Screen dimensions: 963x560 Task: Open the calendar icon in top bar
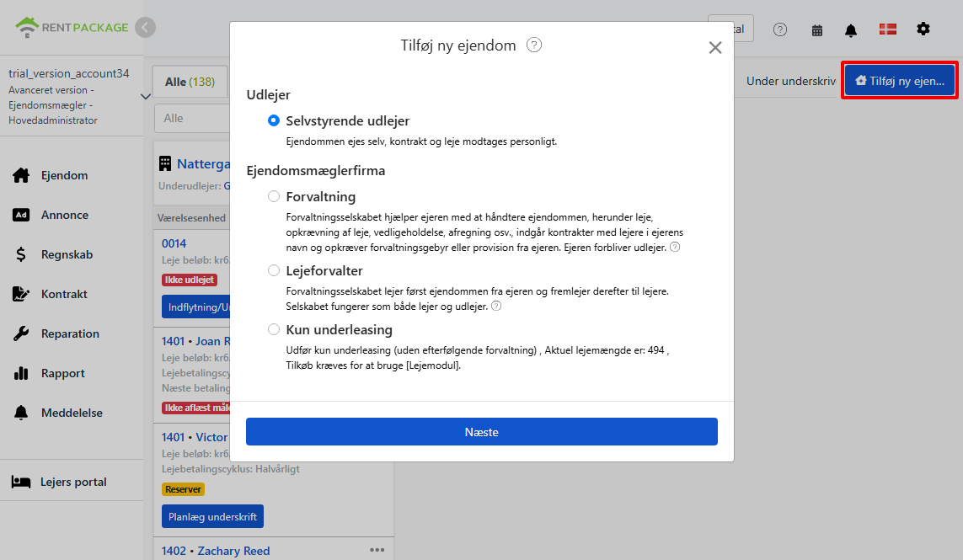pyautogui.click(x=817, y=30)
